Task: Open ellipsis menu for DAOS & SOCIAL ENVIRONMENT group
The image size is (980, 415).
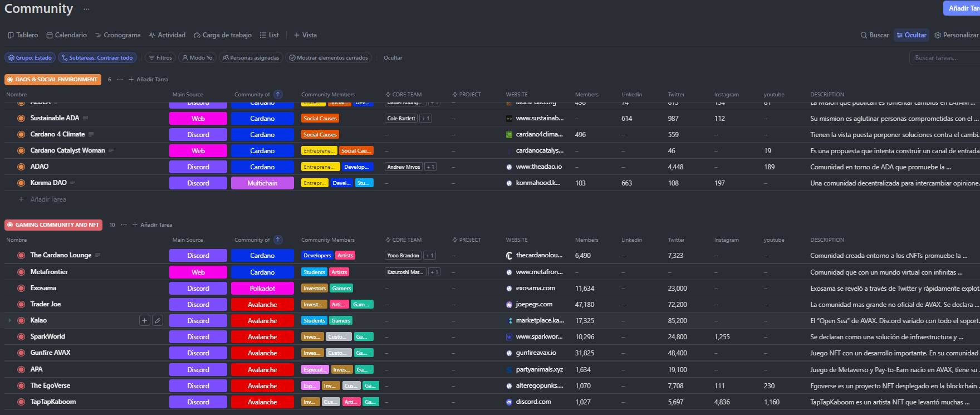Action: (x=120, y=80)
